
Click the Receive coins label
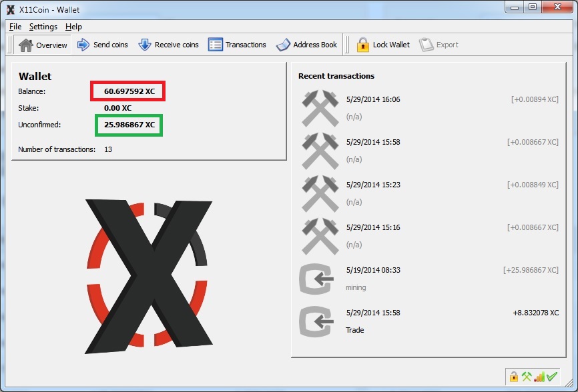click(177, 45)
